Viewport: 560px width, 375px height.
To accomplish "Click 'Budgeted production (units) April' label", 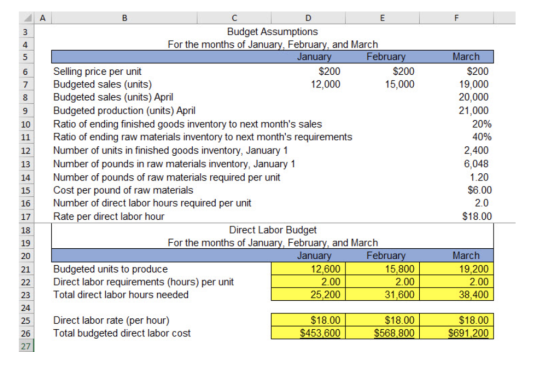I will [124, 110].
